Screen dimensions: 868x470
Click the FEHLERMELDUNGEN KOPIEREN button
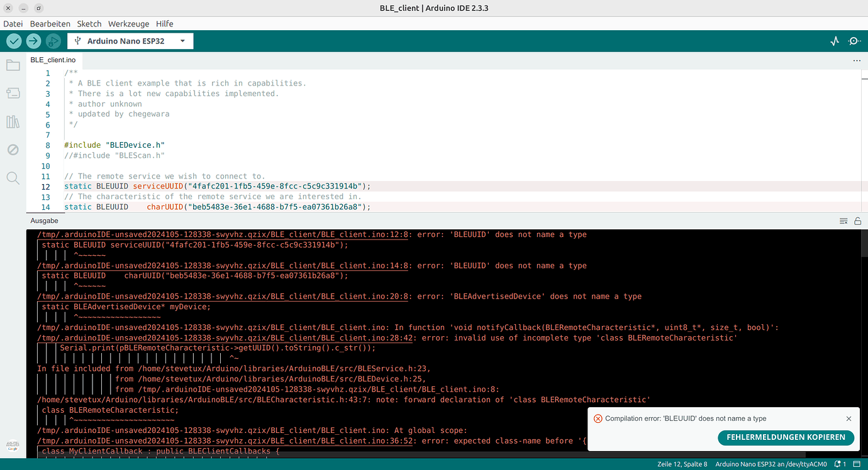click(786, 438)
